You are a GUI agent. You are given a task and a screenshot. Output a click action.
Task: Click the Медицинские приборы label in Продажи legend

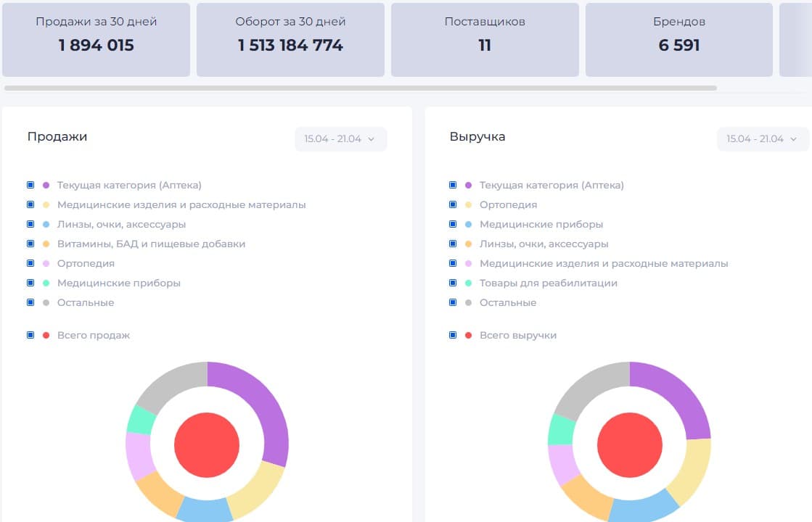(118, 283)
